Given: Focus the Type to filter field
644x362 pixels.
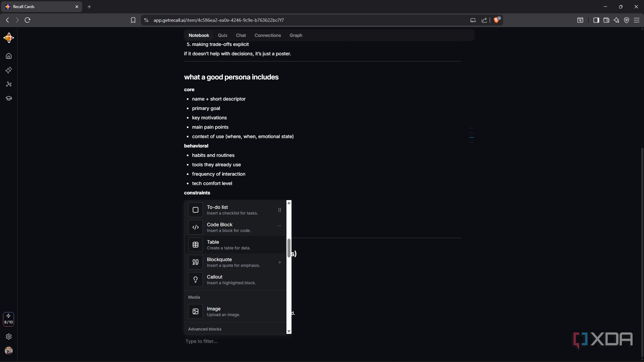Looking at the screenshot, I should tap(235, 341).
